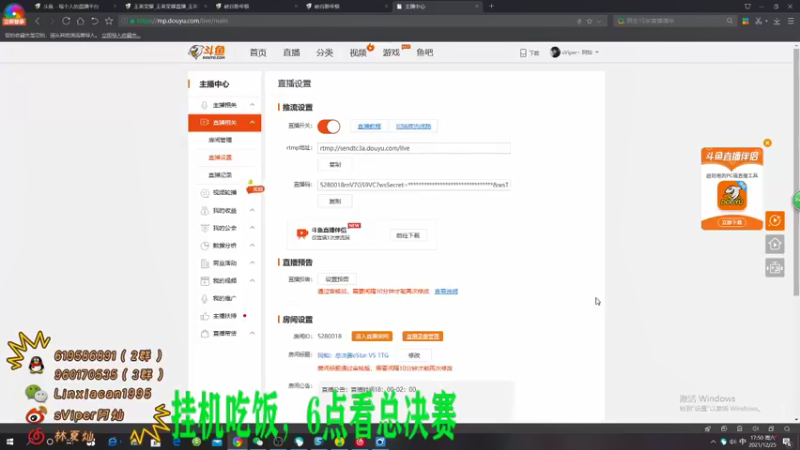Open the live streaming tutorial link

point(369,126)
